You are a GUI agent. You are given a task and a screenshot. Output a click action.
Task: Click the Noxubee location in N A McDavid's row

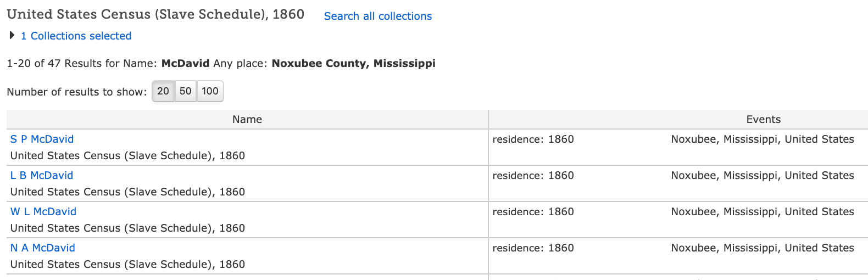762,248
